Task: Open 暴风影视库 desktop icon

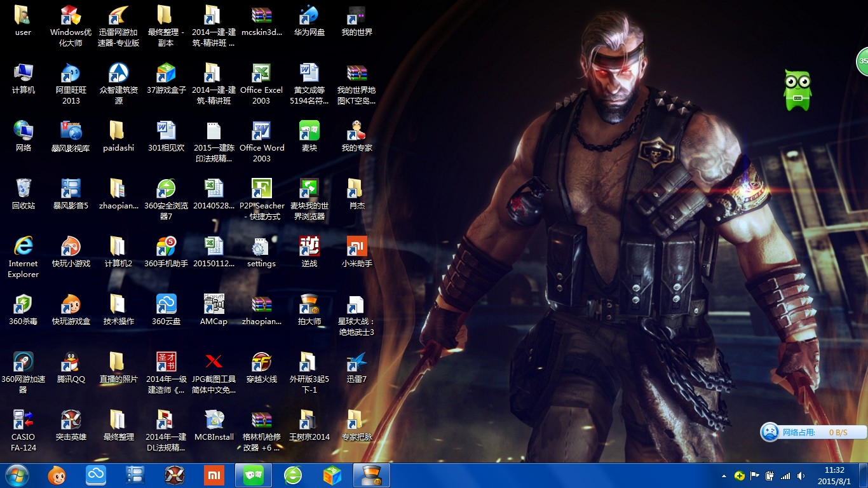Action: 71,137
